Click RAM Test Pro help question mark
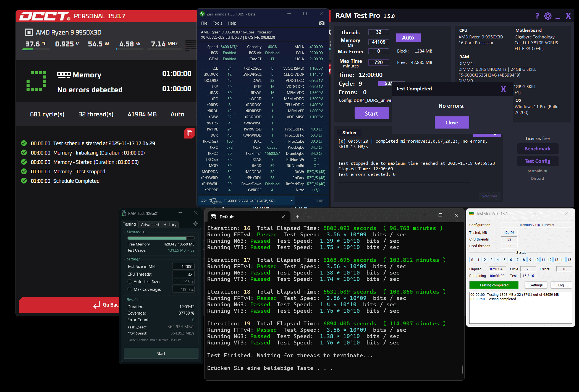The image size is (579, 392). [x=537, y=16]
